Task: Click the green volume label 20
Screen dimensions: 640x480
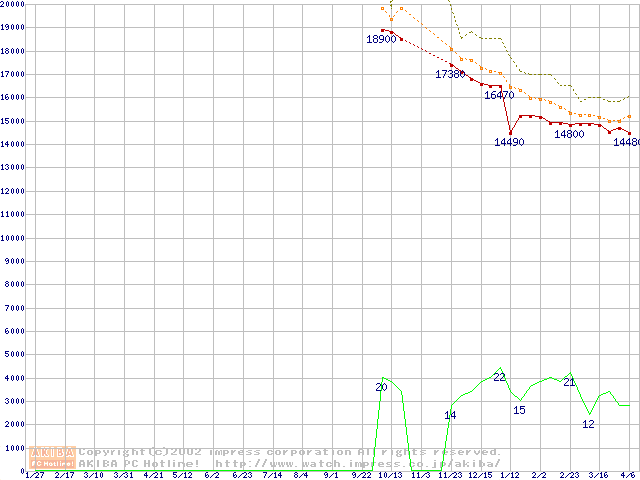Action: (381, 387)
